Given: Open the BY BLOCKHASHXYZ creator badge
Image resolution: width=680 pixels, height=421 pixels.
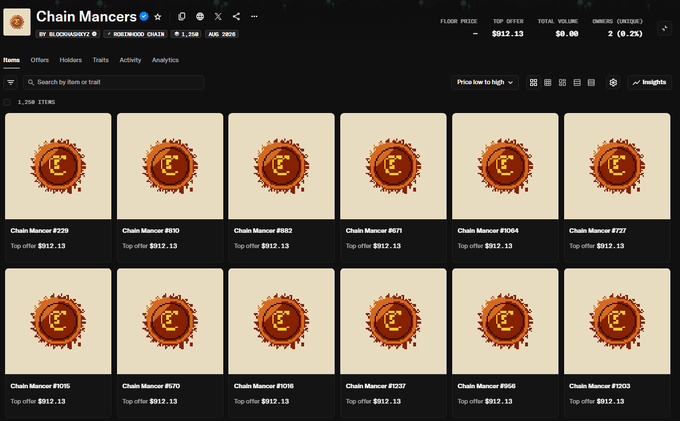Looking at the screenshot, I should 68,34.
